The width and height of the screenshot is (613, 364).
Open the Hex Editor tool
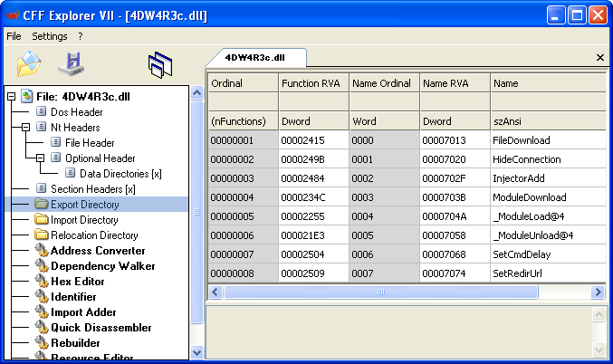[x=77, y=282]
